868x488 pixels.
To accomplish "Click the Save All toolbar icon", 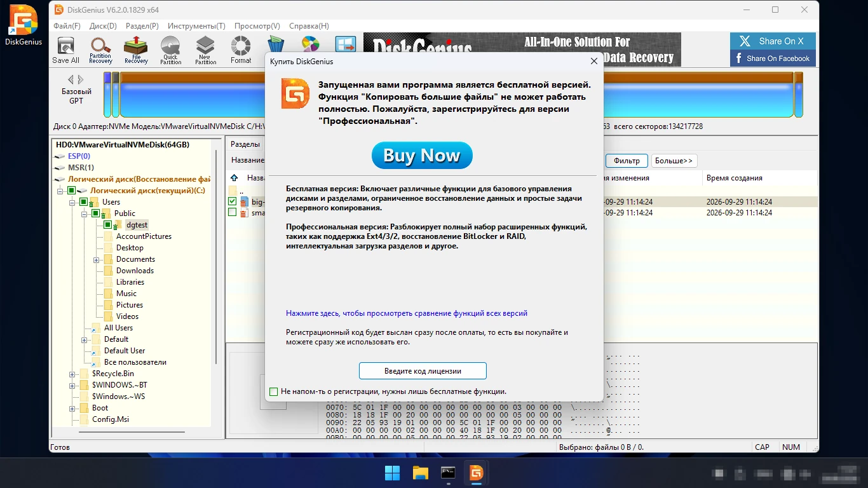I will click(x=65, y=50).
